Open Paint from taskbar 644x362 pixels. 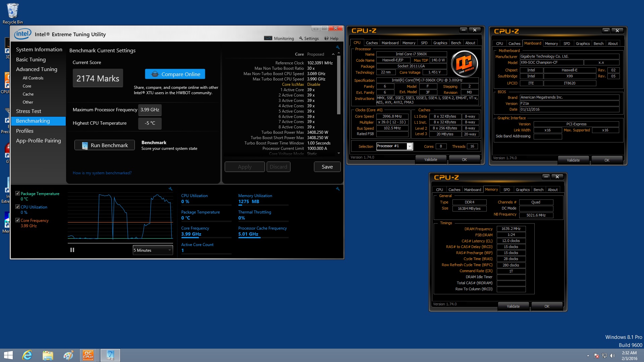(x=68, y=355)
